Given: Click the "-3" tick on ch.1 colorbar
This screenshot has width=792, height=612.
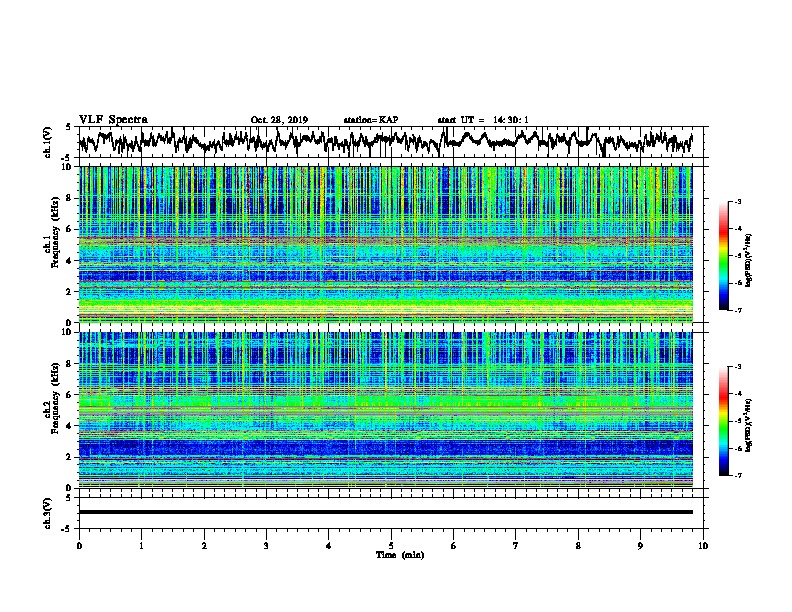Looking at the screenshot, I should (x=737, y=202).
